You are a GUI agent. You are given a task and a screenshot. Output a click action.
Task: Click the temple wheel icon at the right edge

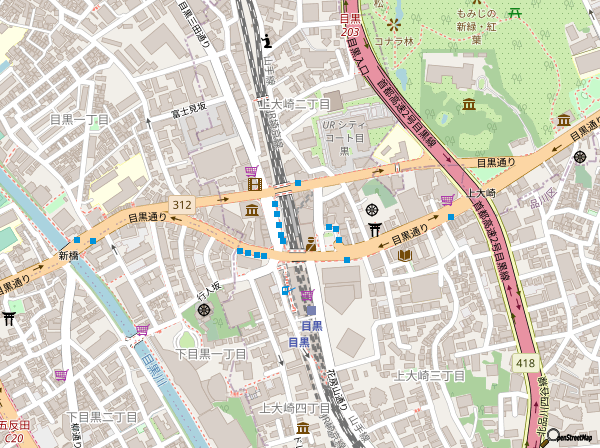coord(580,156)
